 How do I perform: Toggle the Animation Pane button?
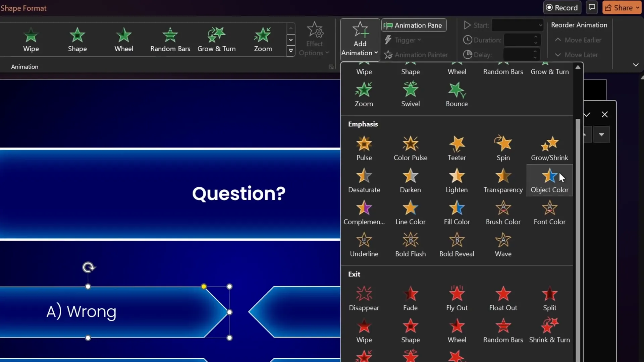(x=414, y=25)
